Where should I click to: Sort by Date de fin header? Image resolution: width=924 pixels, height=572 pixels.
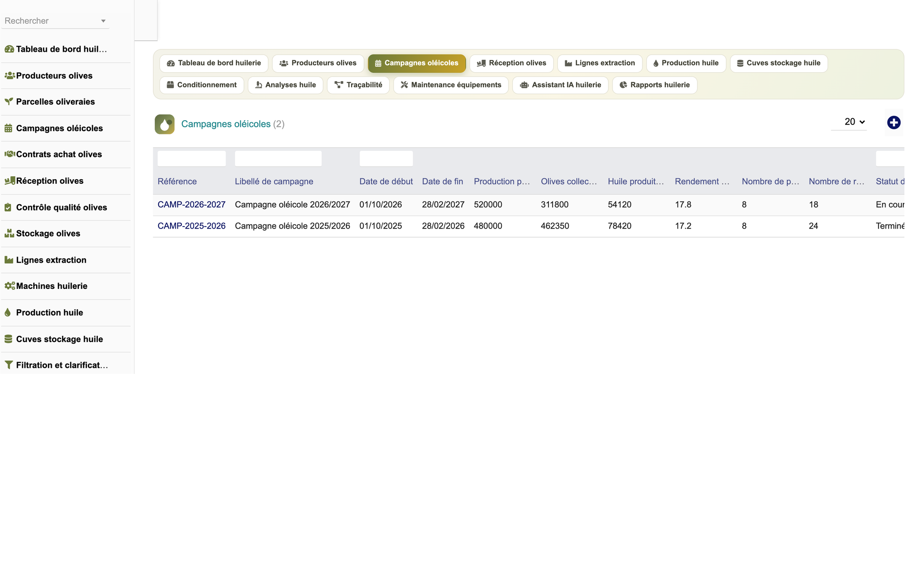click(x=442, y=181)
